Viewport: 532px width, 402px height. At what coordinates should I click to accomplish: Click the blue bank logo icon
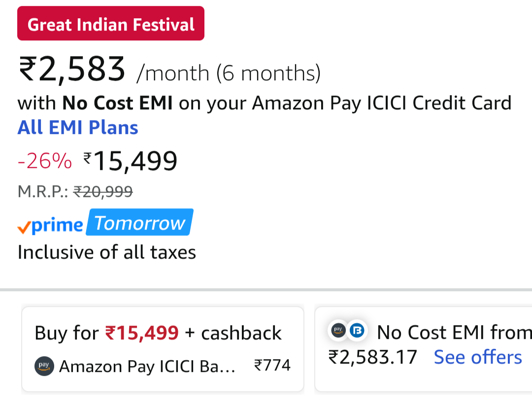359,331
